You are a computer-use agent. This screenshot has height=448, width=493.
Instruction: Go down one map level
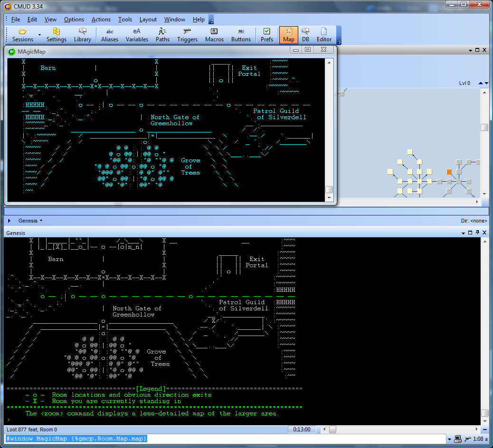click(x=486, y=83)
